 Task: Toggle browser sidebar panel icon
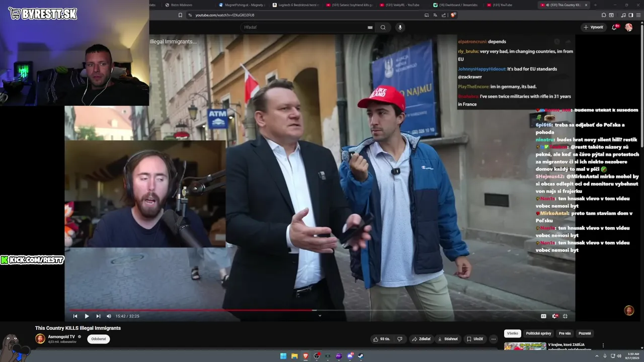click(631, 15)
